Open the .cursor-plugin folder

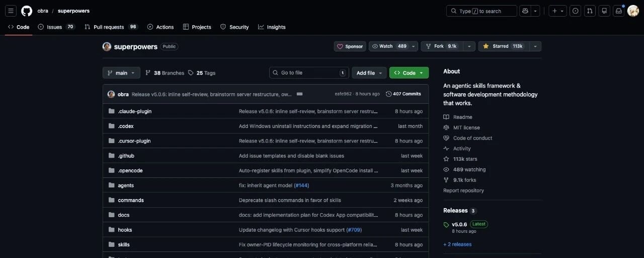(134, 141)
